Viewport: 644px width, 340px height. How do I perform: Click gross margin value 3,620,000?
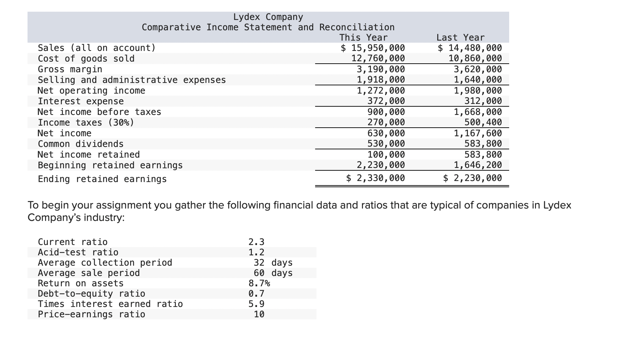coord(478,69)
